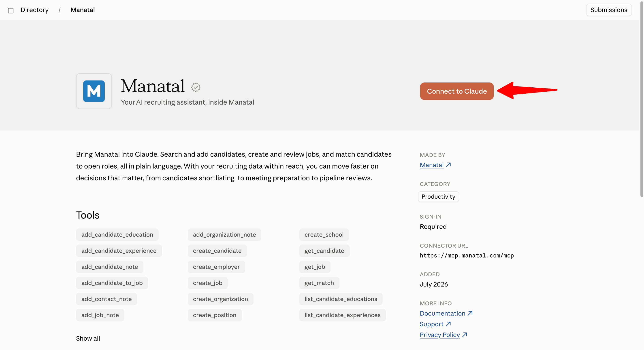Viewport: 644px width, 350px height.
Task: Toggle the sidebar panel icon
Action: point(11,10)
